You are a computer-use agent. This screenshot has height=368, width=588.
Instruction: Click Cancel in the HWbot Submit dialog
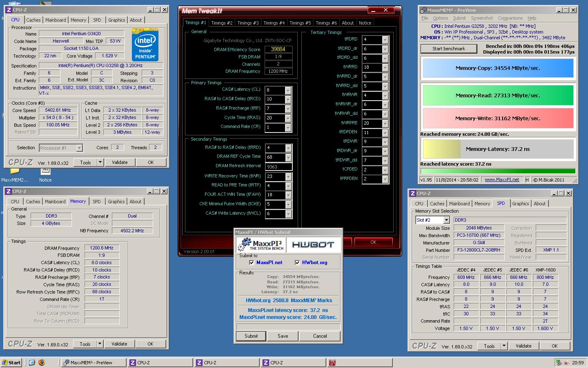pyautogui.click(x=320, y=336)
